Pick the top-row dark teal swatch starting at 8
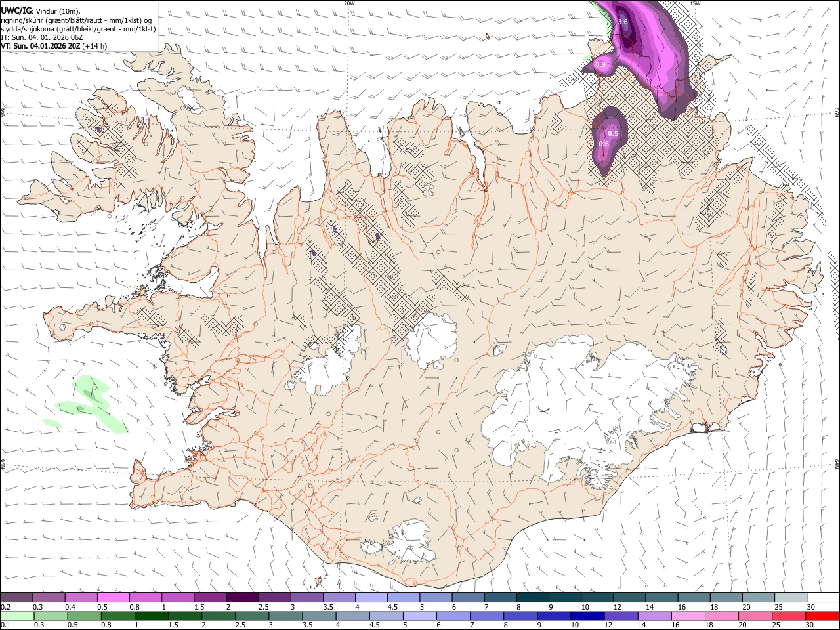Image resolution: width=840 pixels, height=630 pixels. click(x=533, y=598)
